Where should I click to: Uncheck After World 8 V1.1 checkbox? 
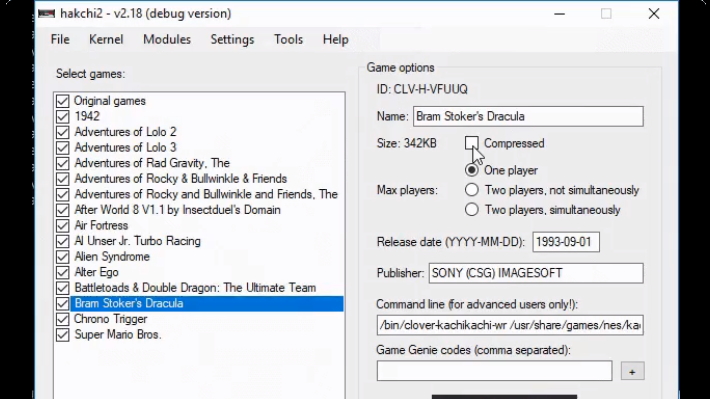point(62,210)
